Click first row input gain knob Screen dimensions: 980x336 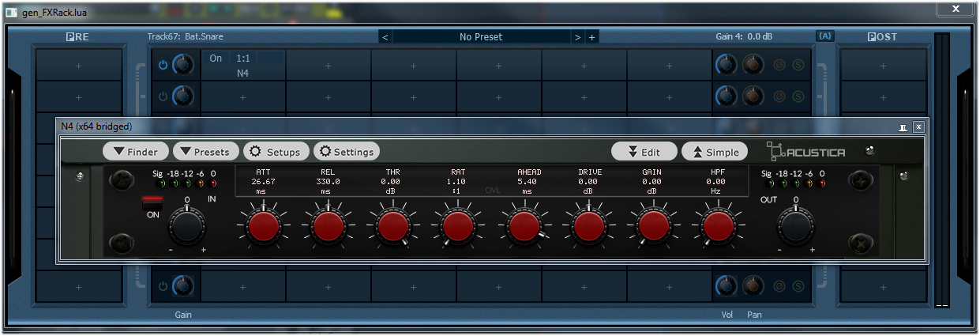(183, 65)
